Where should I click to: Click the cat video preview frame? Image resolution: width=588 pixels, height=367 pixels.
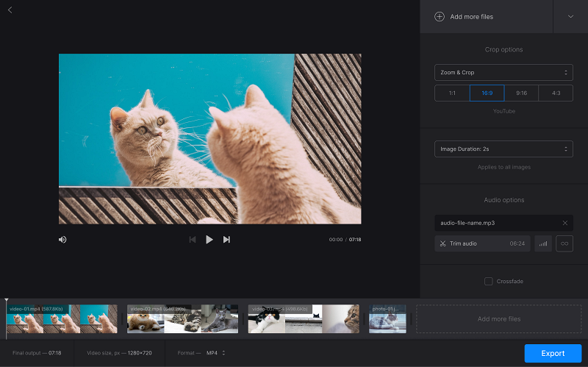(210, 139)
